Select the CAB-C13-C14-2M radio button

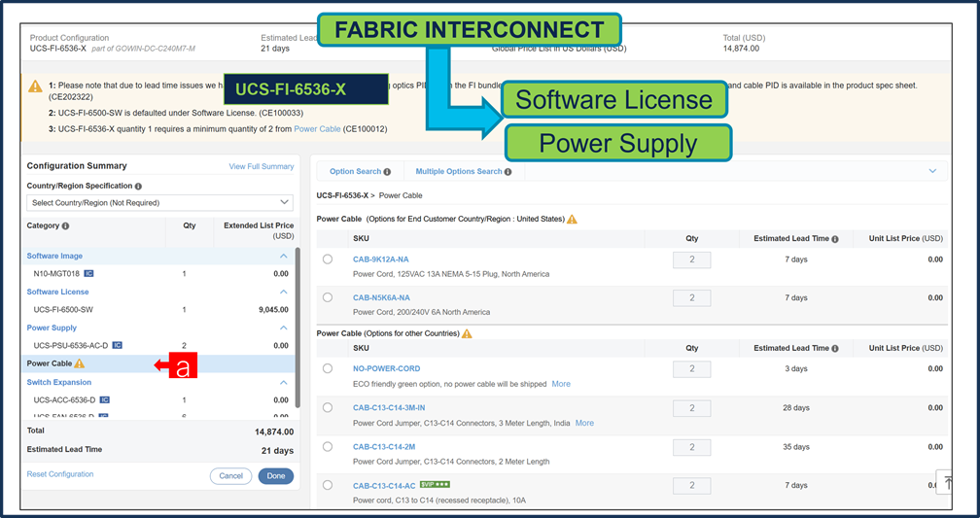[x=328, y=447]
